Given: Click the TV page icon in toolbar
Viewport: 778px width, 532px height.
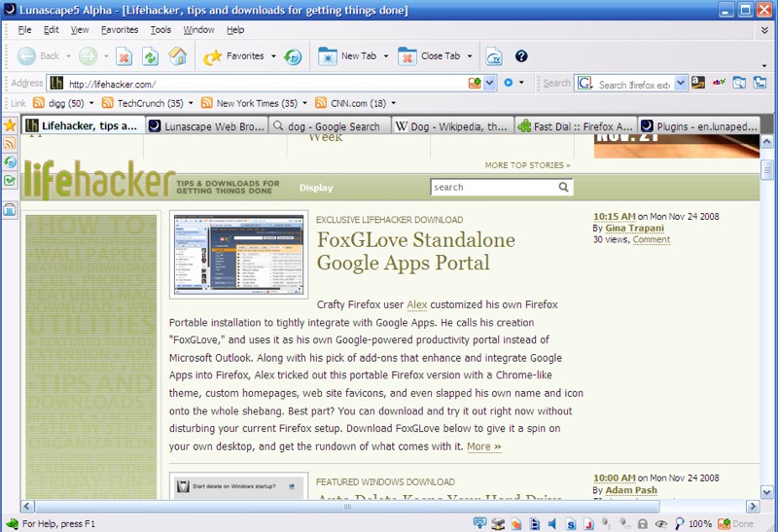Looking at the screenshot, I should click(494, 57).
